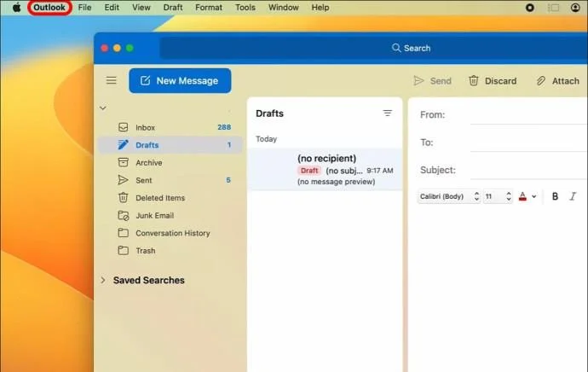Toggle bold text formatting

click(x=555, y=196)
